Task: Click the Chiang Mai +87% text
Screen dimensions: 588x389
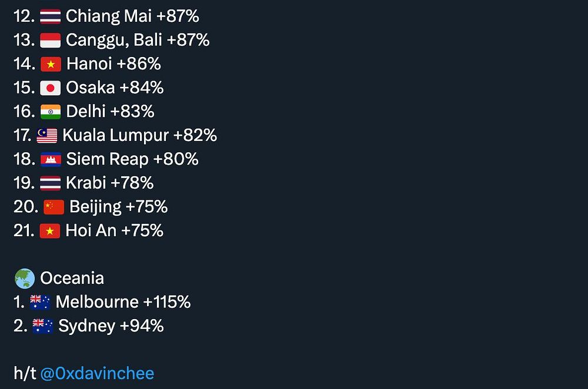Action: click(132, 16)
